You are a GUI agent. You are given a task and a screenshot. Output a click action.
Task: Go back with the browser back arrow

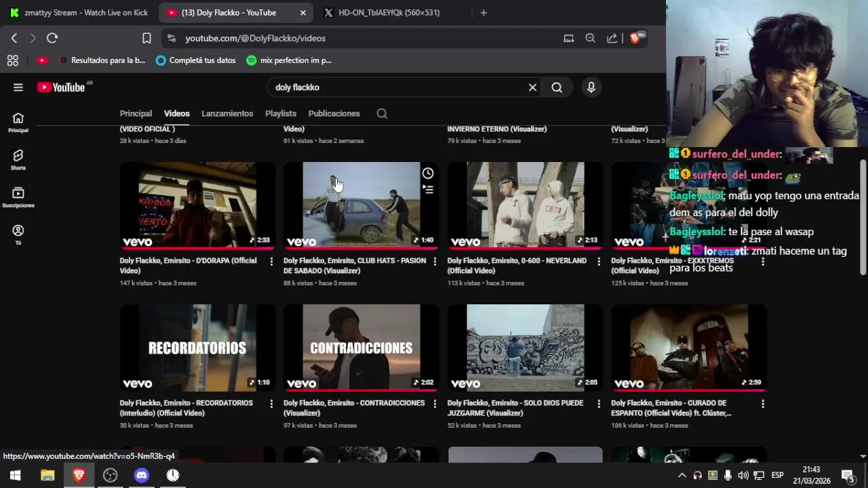(14, 38)
